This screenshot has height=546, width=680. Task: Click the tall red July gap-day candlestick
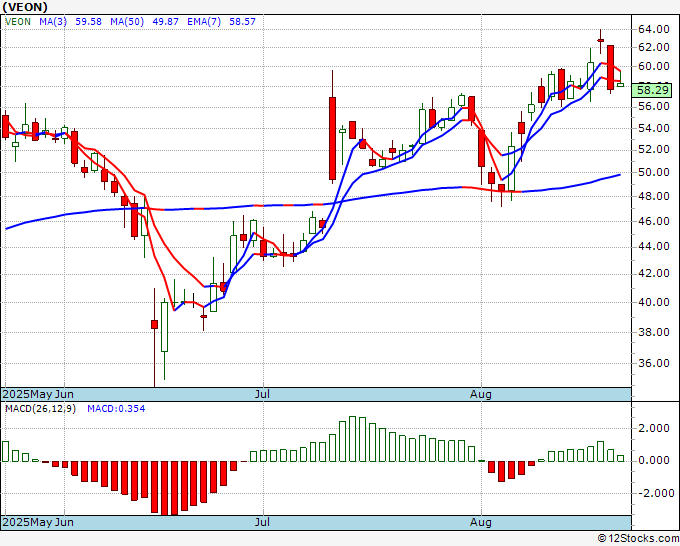(x=332, y=138)
